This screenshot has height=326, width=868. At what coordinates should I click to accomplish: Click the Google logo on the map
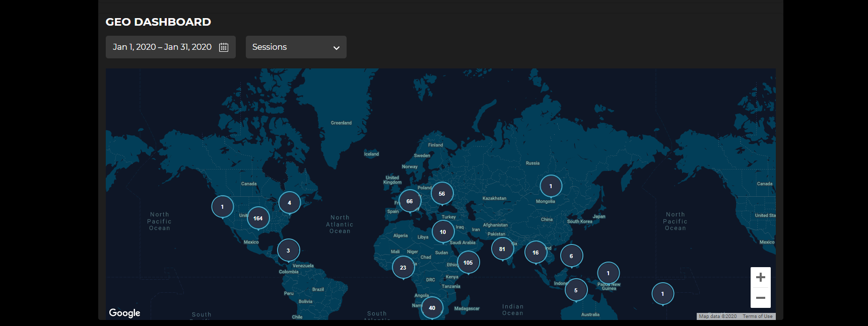[x=124, y=313]
